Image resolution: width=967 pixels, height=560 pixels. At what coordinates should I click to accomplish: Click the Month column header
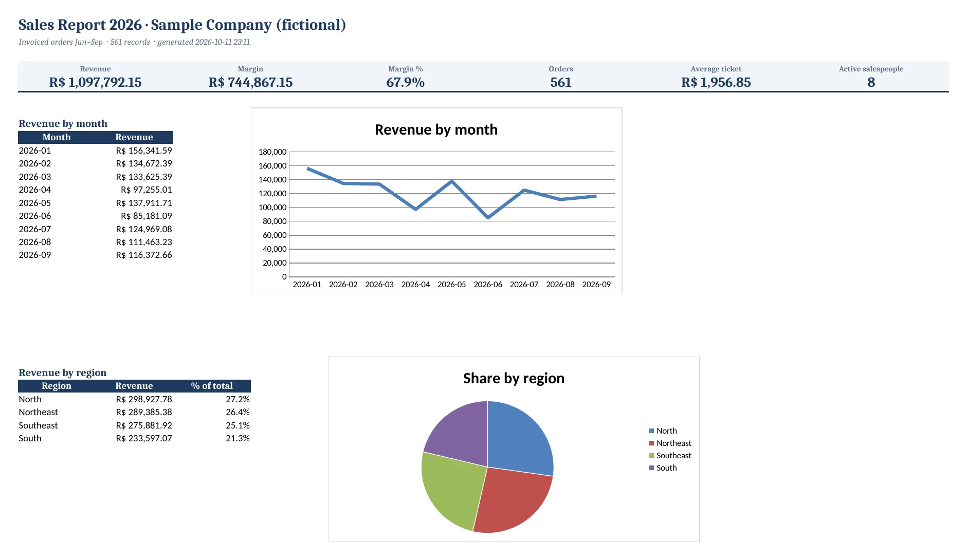[57, 137]
